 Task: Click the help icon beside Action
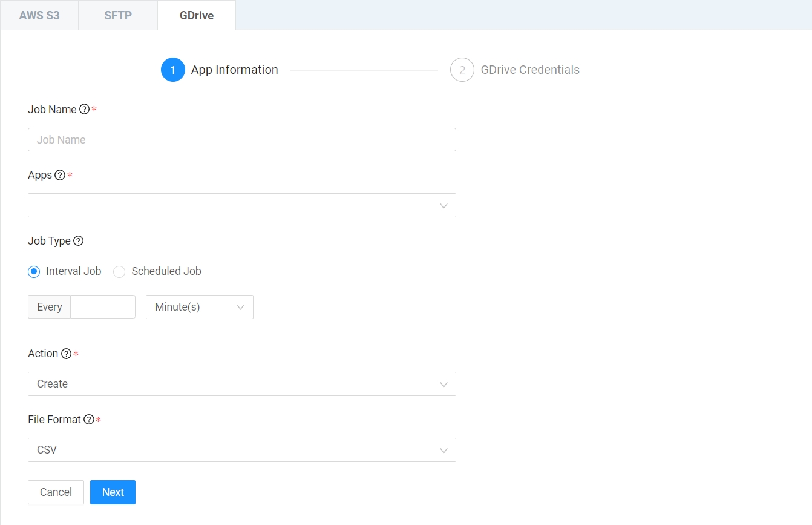coord(66,354)
